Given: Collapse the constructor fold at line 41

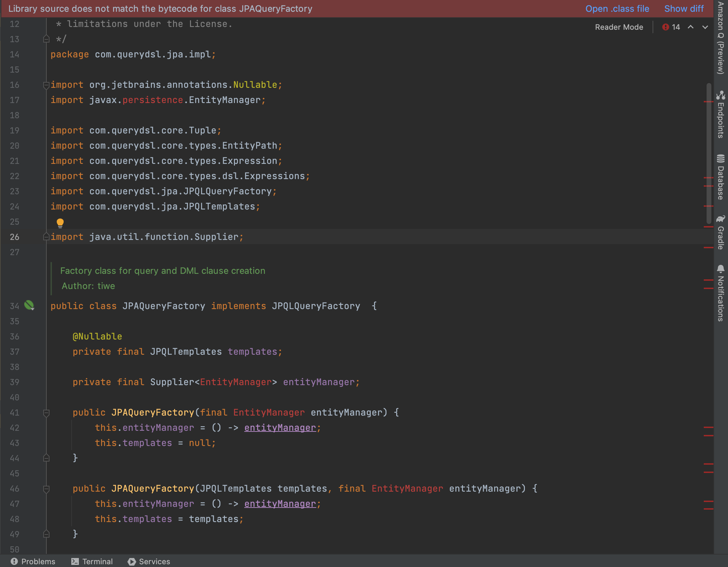Looking at the screenshot, I should (46, 413).
